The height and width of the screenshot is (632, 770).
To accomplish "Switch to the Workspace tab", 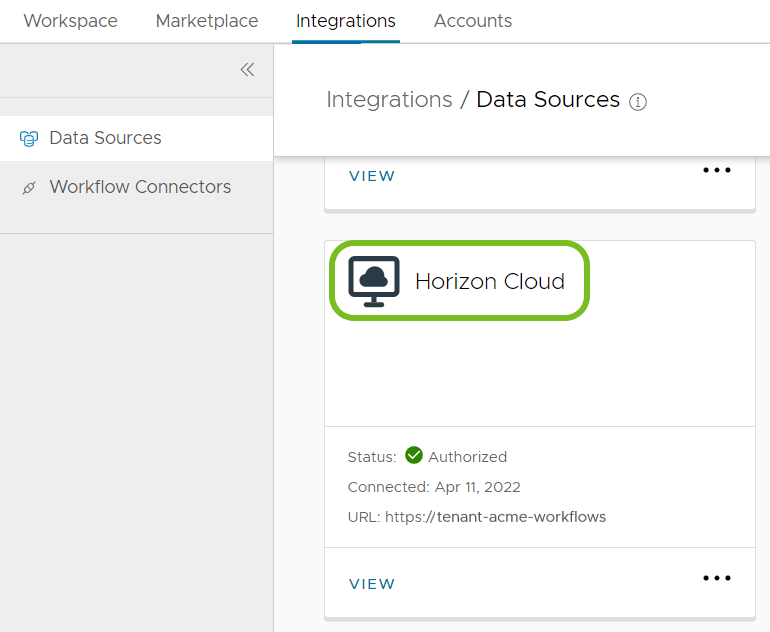I will (x=71, y=21).
